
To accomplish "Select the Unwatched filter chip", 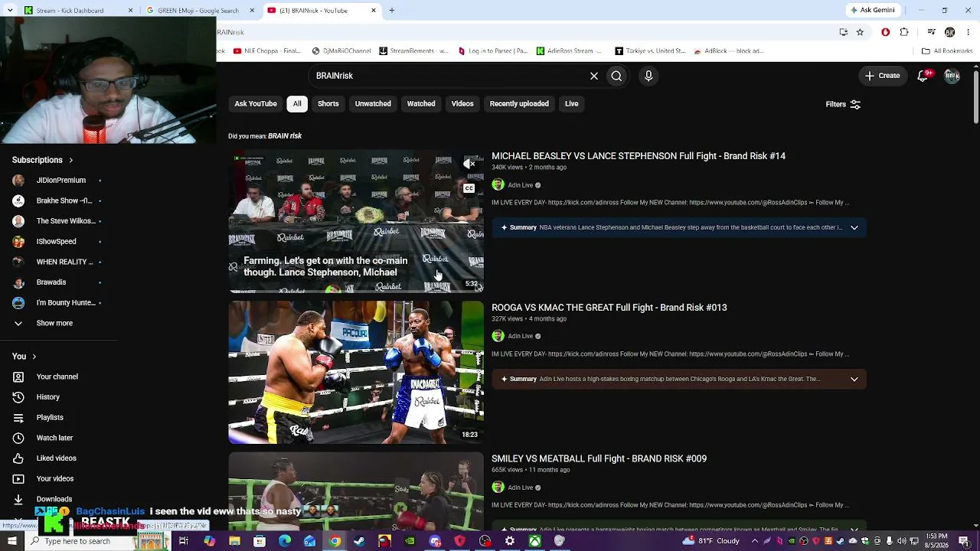I will pos(373,104).
